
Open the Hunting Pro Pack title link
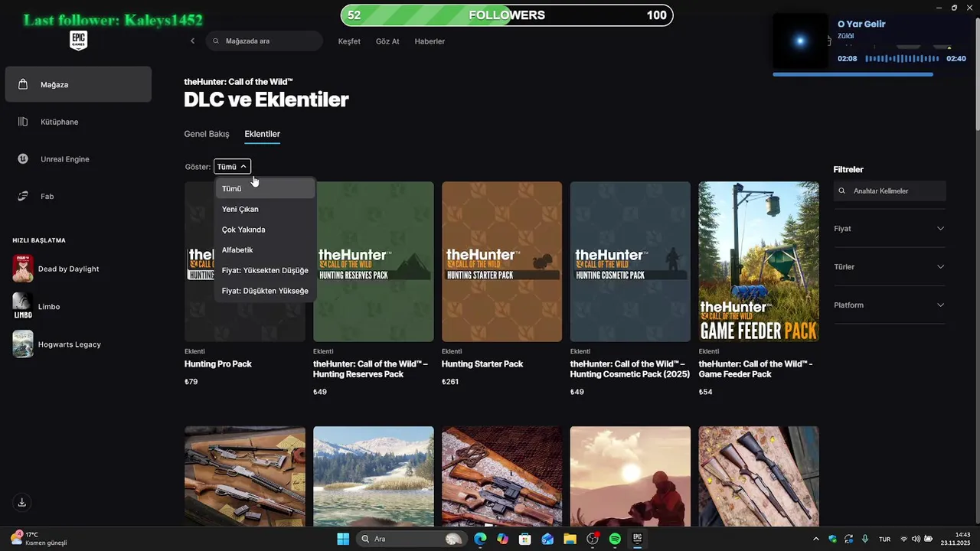pyautogui.click(x=218, y=364)
